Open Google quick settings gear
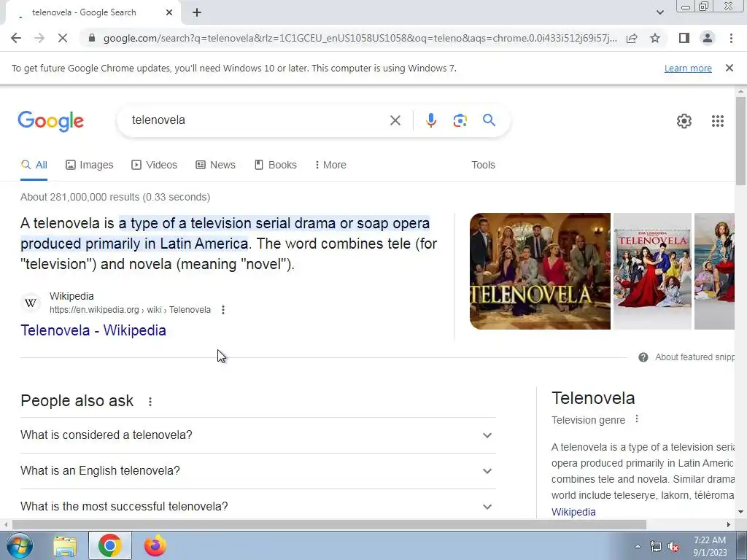 pyautogui.click(x=684, y=121)
